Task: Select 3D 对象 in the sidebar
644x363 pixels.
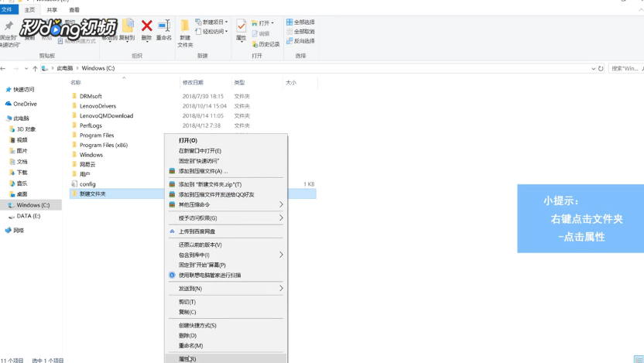Action: [x=22, y=129]
